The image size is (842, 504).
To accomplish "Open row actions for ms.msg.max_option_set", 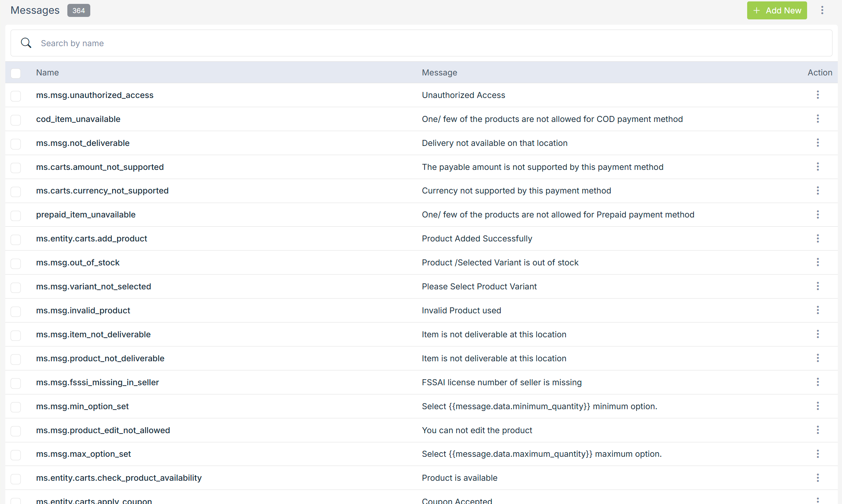I will click(x=818, y=454).
